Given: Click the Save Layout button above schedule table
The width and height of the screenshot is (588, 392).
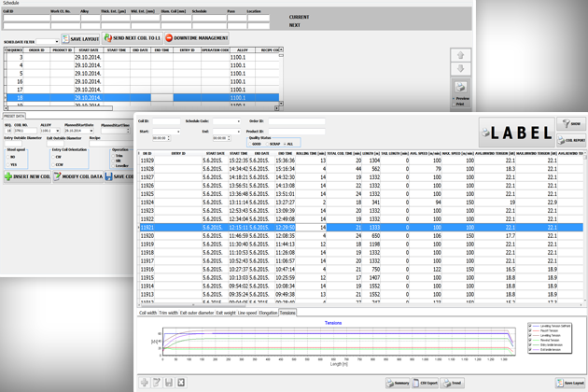Looking at the screenshot, I should pos(80,39).
